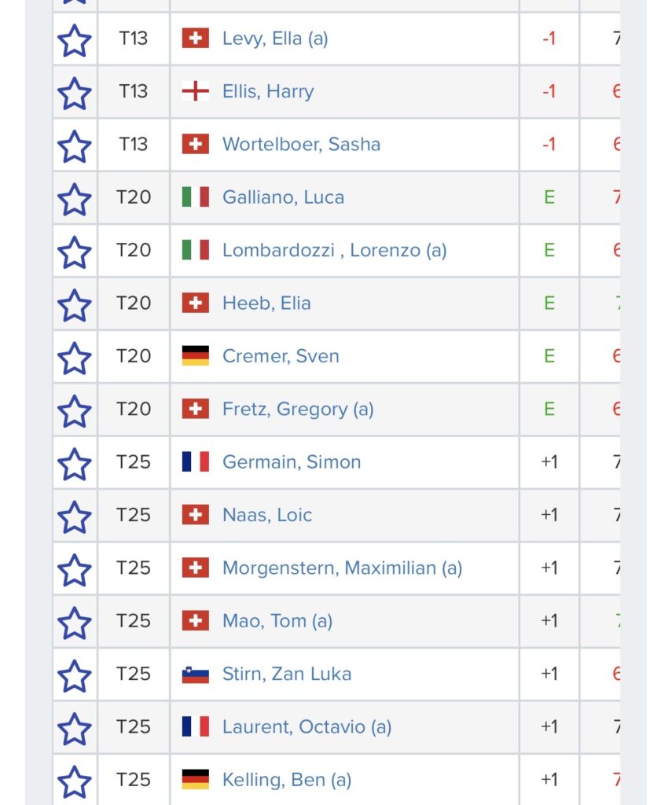Star Cremer, Sven row

[75, 358]
